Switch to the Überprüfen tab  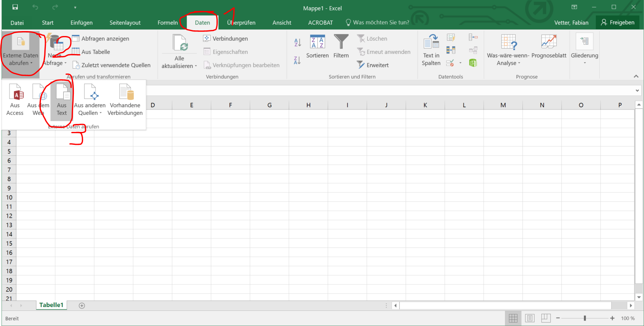[241, 23]
